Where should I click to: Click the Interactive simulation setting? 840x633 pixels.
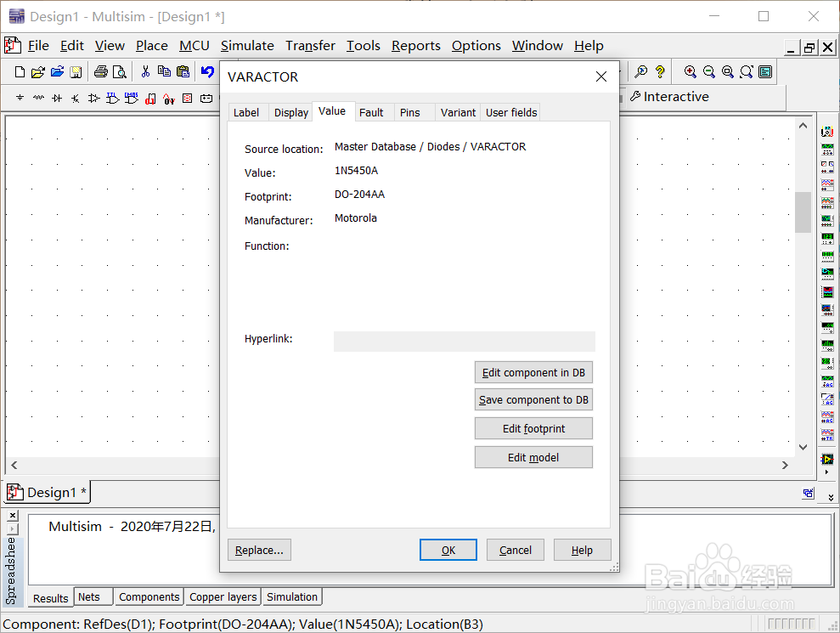pos(669,97)
